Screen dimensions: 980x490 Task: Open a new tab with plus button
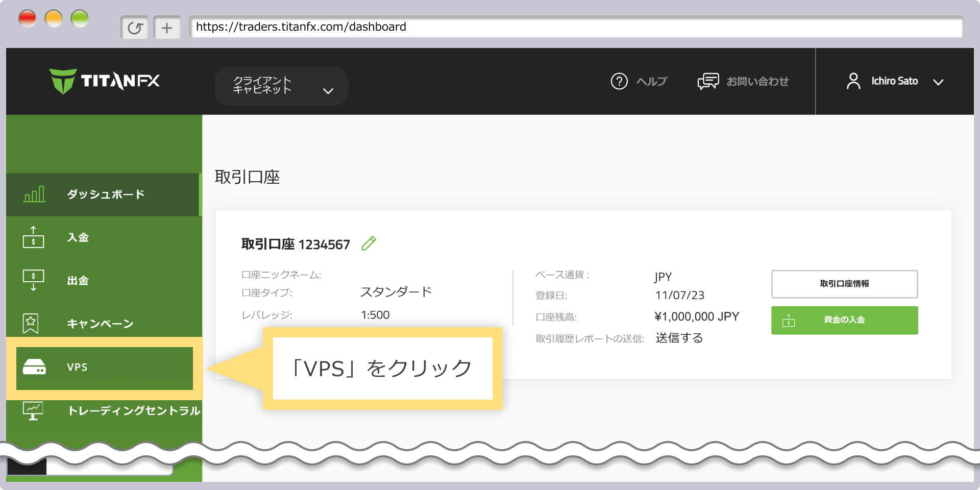(x=167, y=28)
